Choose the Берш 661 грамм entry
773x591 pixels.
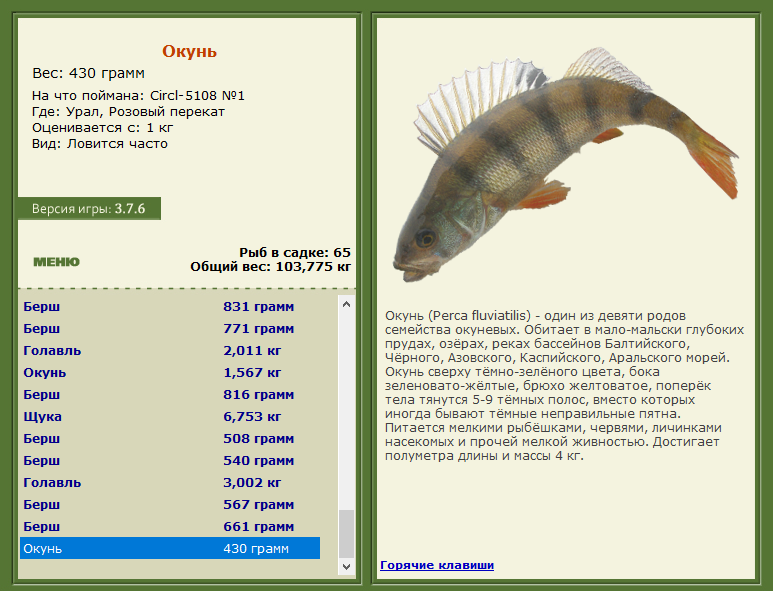pos(169,527)
